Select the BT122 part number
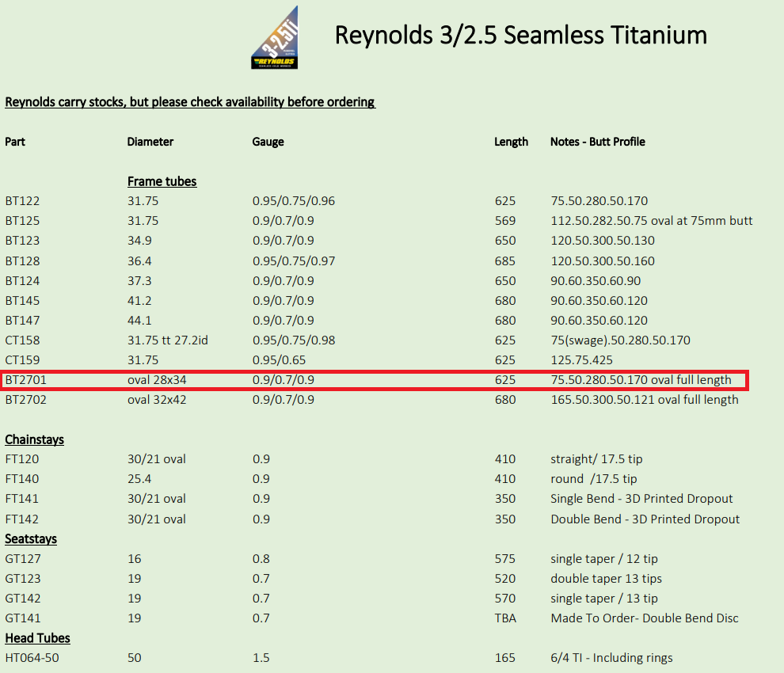 (22, 201)
